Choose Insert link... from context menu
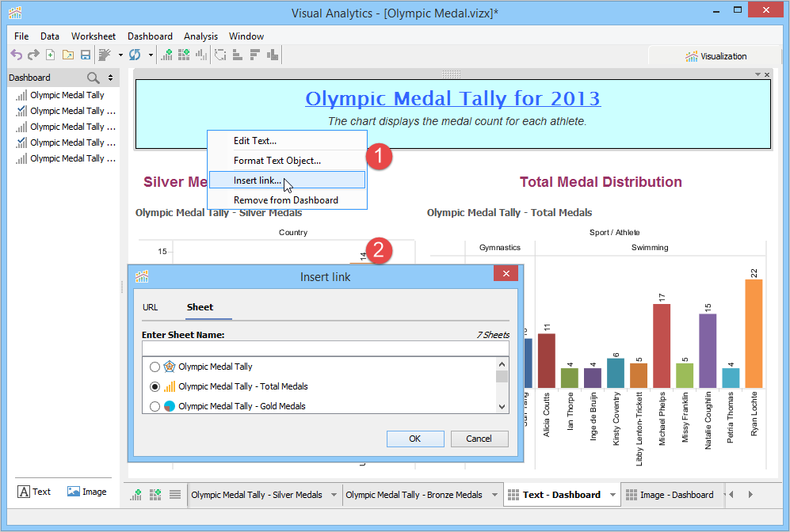The width and height of the screenshot is (790, 532). pos(257,180)
